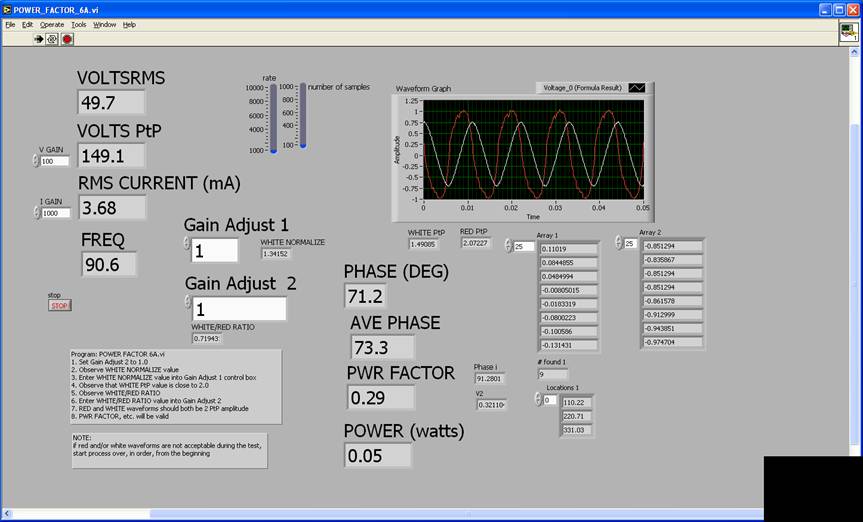This screenshot has width=863, height=522.
Task: Click the LabVIEW icon in title bar
Action: [7, 10]
